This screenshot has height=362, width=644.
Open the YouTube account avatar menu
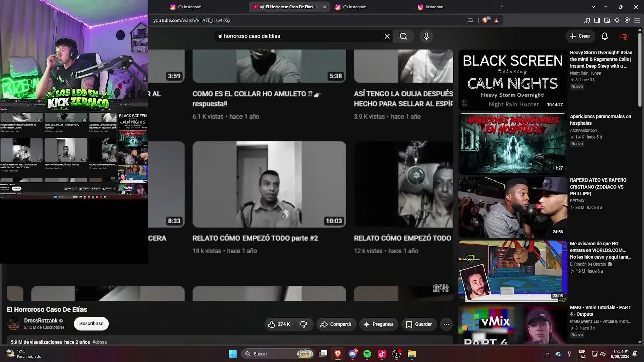[624, 36]
